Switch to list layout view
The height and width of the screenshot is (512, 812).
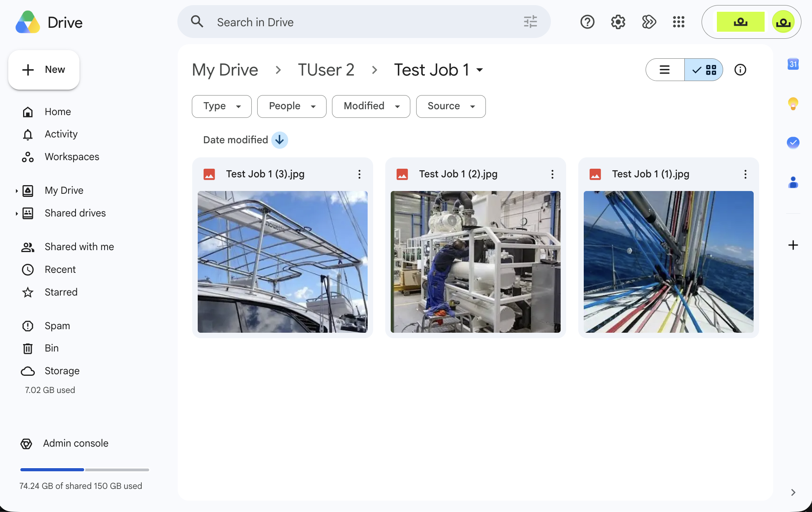[x=665, y=70]
